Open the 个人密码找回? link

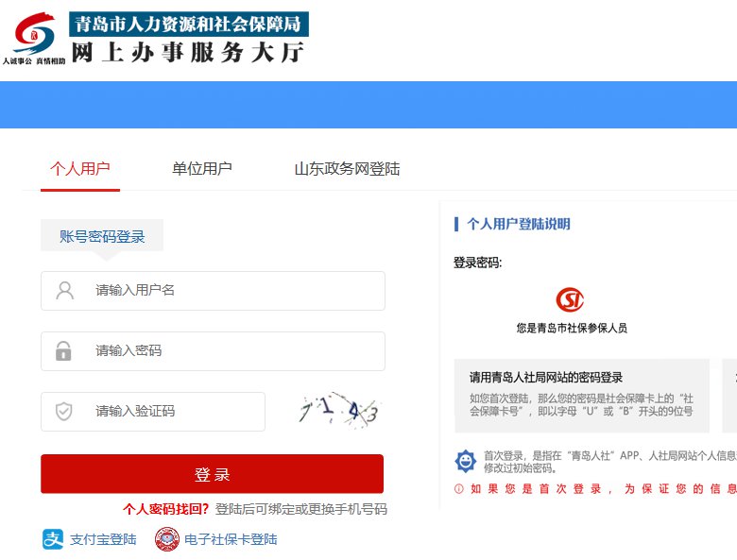click(x=165, y=509)
